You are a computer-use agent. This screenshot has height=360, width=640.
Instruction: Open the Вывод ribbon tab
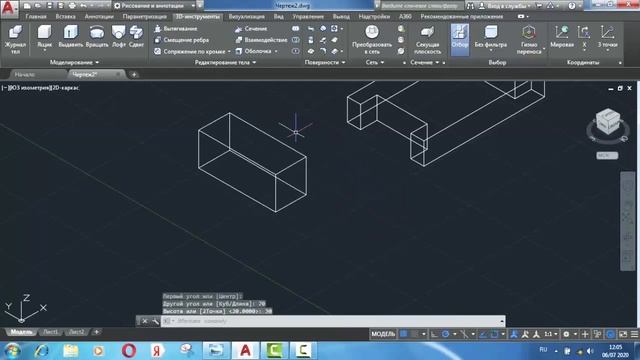pyautogui.click(x=341, y=17)
